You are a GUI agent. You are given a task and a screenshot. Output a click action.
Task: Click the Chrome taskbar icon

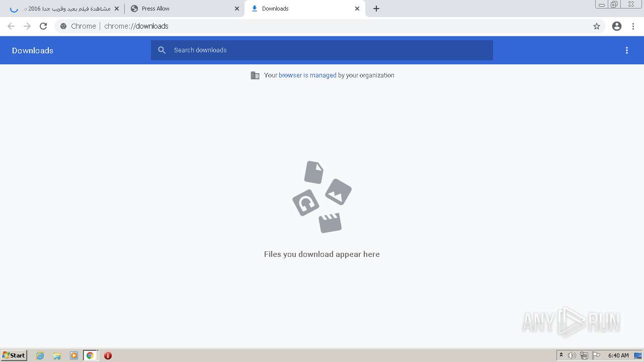point(90,355)
